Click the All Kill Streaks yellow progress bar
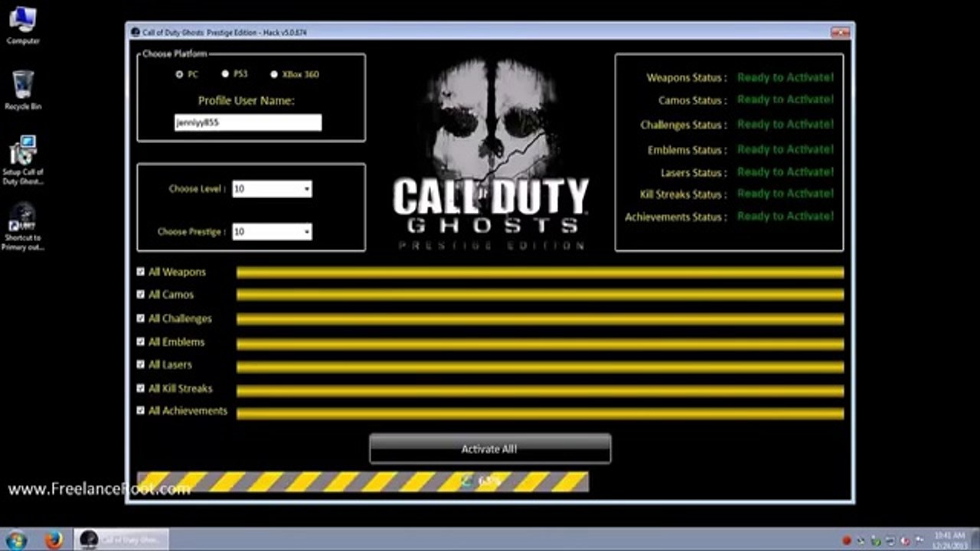Image resolution: width=980 pixels, height=551 pixels. pyautogui.click(x=540, y=391)
